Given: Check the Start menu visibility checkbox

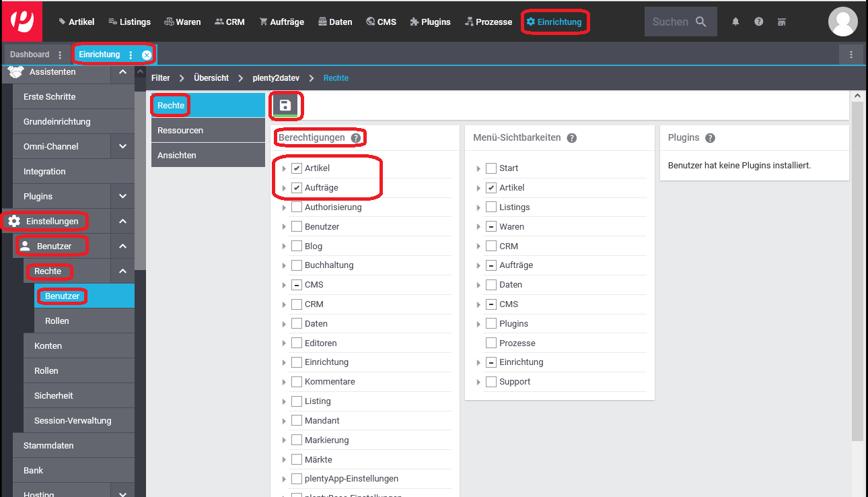Looking at the screenshot, I should tap(491, 168).
